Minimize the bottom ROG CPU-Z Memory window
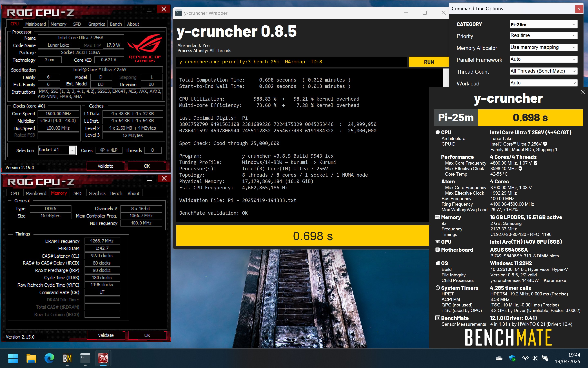 pos(149,180)
